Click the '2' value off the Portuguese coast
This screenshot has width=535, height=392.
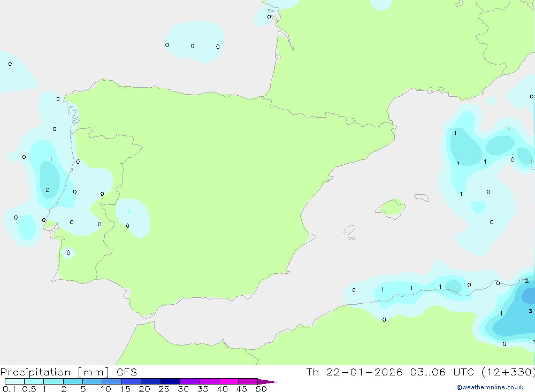point(47,190)
